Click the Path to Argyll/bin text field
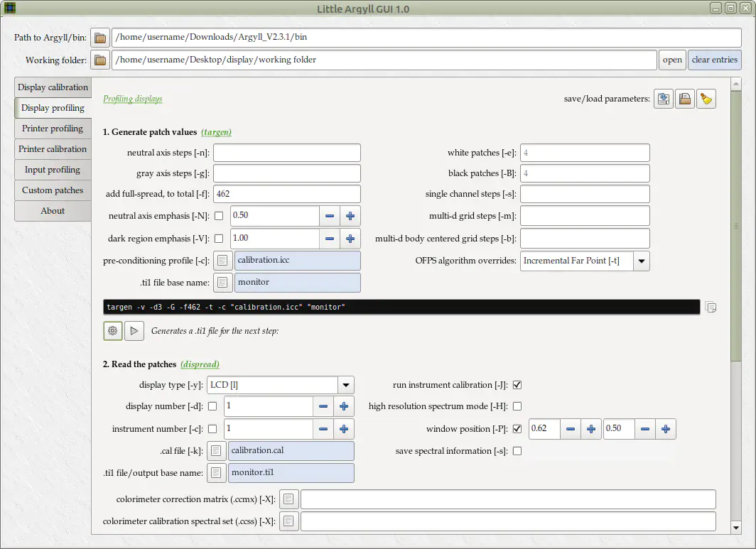The width and height of the screenshot is (756, 549). (x=426, y=38)
